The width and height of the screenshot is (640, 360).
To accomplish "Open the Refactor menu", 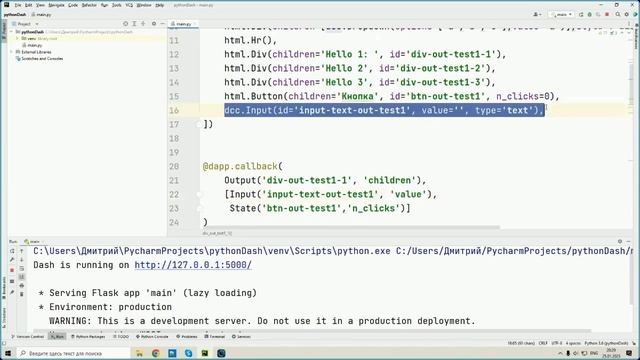I will click(89, 5).
